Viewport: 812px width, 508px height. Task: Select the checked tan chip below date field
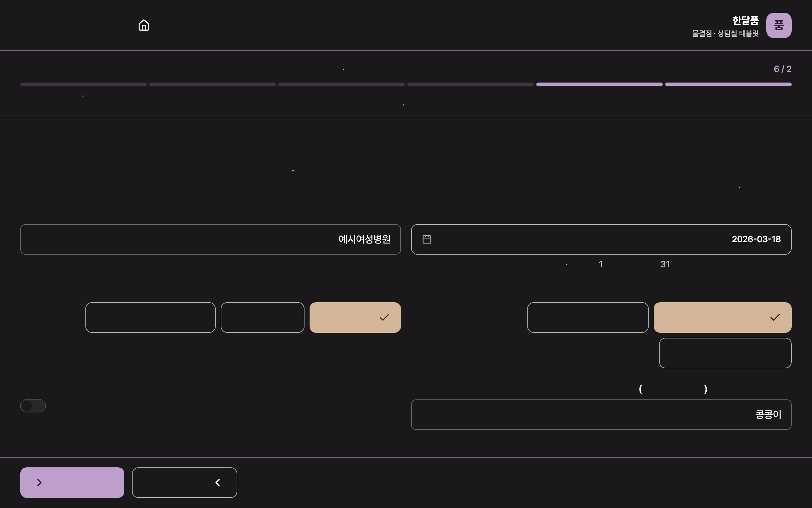click(x=723, y=317)
